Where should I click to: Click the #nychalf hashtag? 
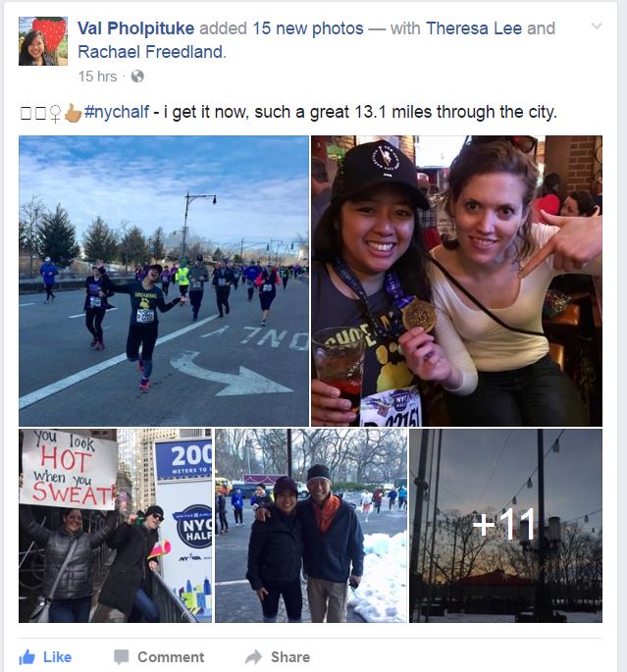117,112
